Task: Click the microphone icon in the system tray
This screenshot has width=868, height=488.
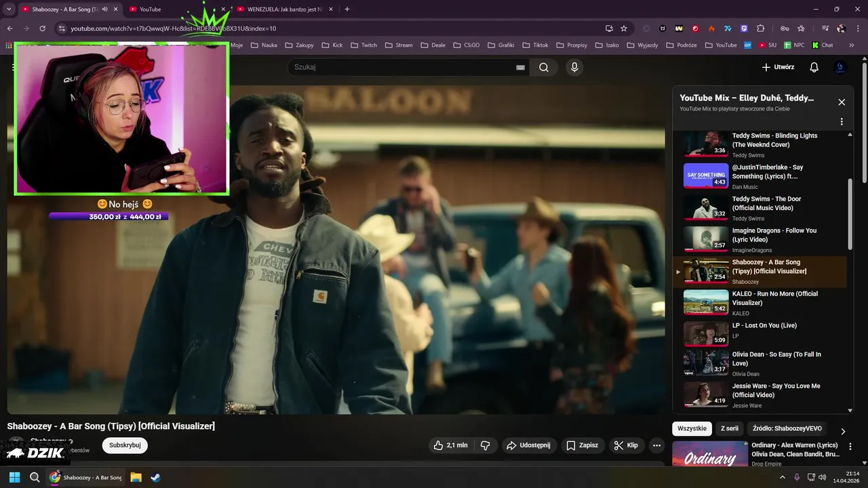Action: (x=797, y=477)
